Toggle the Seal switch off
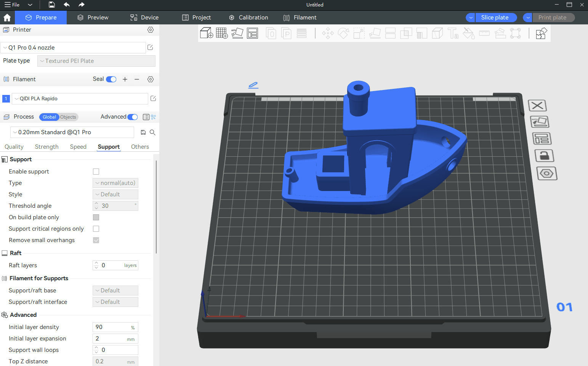588x366 pixels. pos(111,79)
